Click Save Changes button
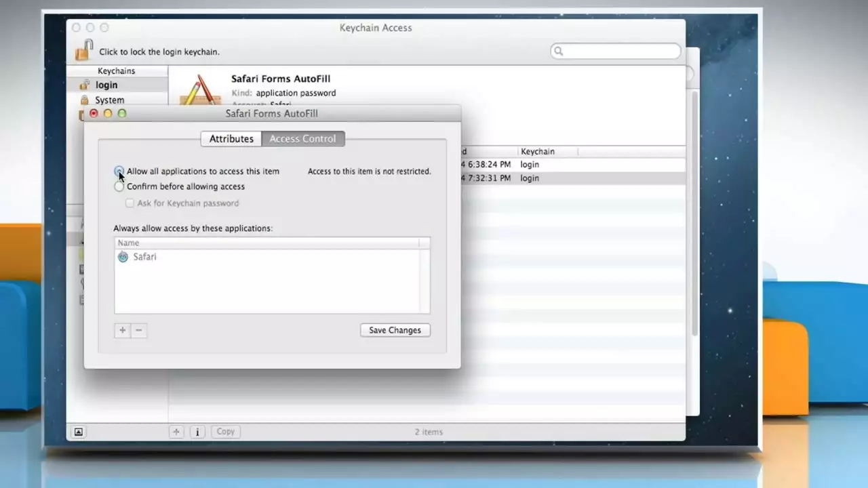This screenshot has height=488, width=868. point(395,330)
